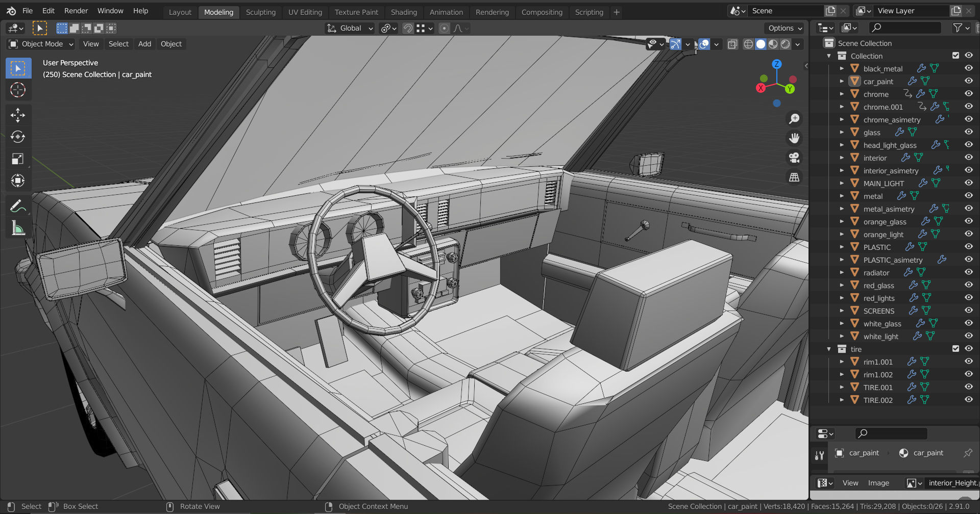Click the outliner search field
The width and height of the screenshot is (980, 514).
click(x=904, y=28)
